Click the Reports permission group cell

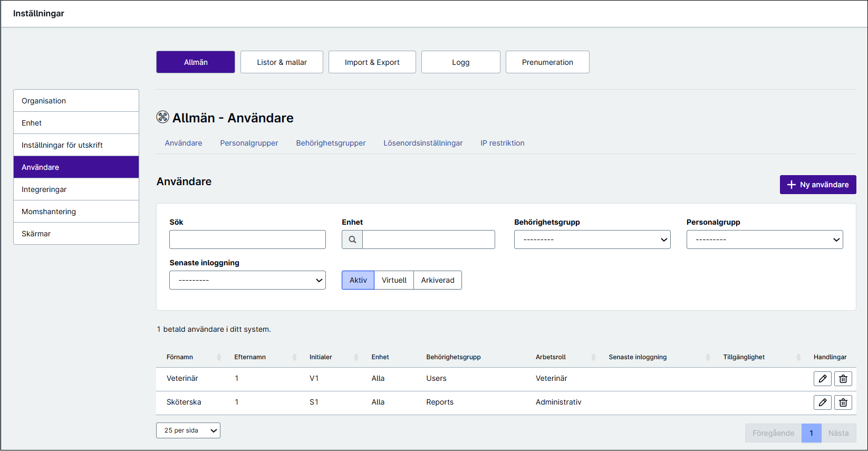point(440,402)
